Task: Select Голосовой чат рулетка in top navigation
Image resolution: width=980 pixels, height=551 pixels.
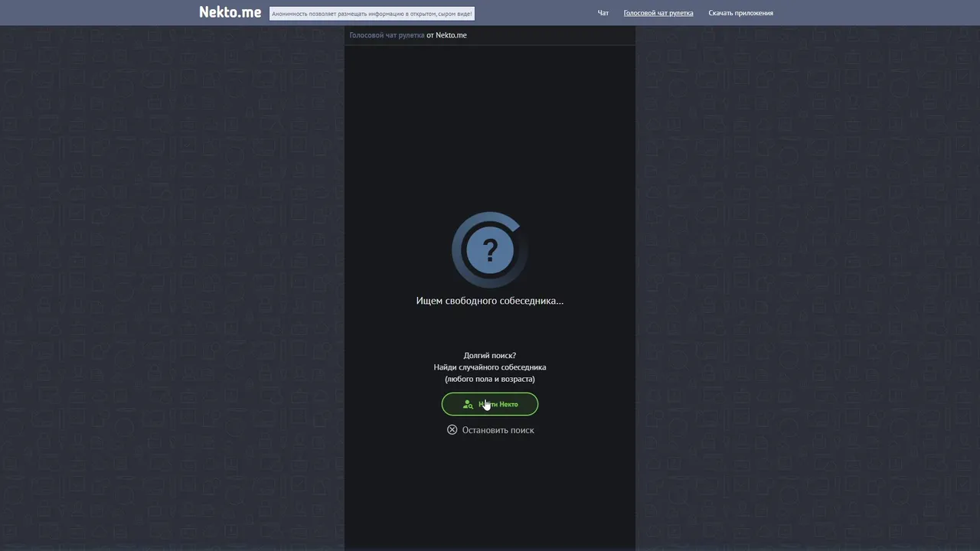Action: (658, 13)
